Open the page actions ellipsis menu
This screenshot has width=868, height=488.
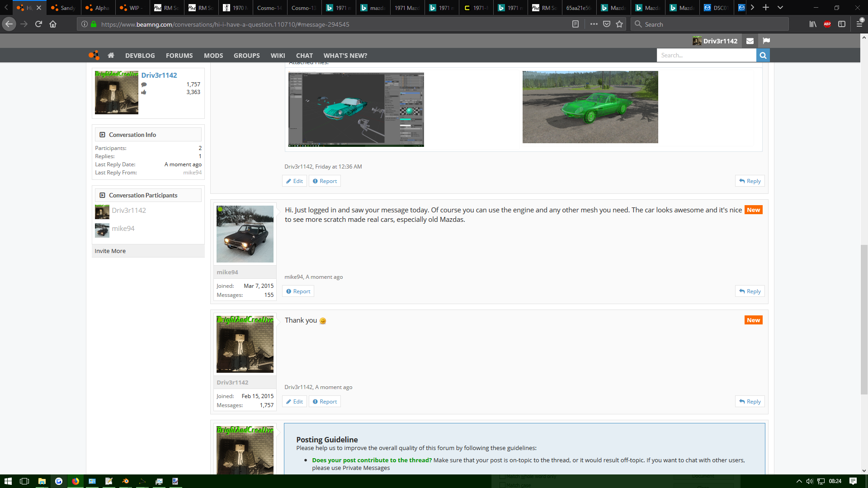[x=594, y=24]
